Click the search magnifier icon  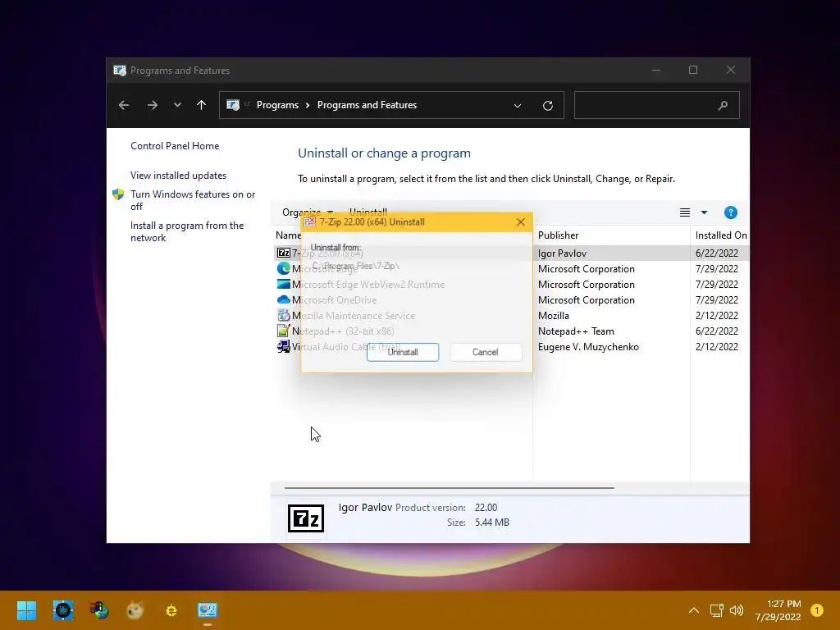pyautogui.click(x=724, y=106)
